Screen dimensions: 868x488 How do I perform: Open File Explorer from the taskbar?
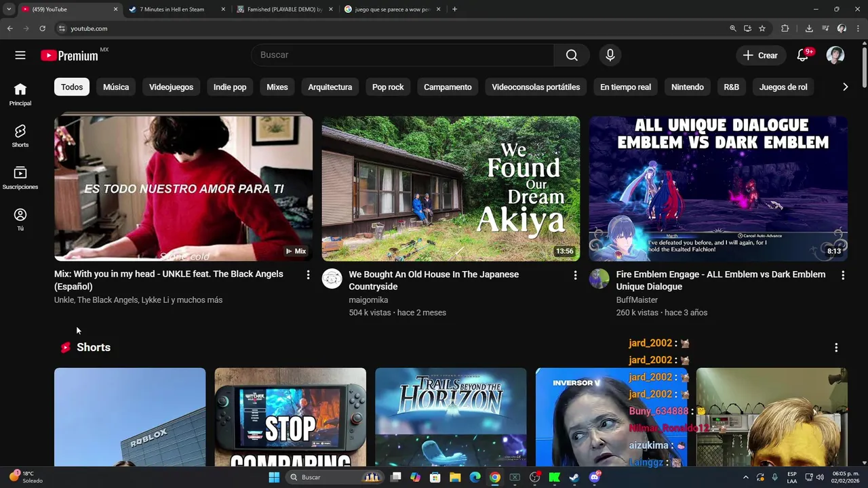tap(455, 477)
